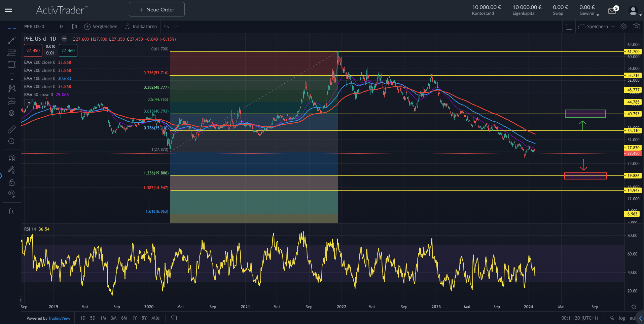Enable the magnet snapping mode
644x324 pixels.
[12, 158]
